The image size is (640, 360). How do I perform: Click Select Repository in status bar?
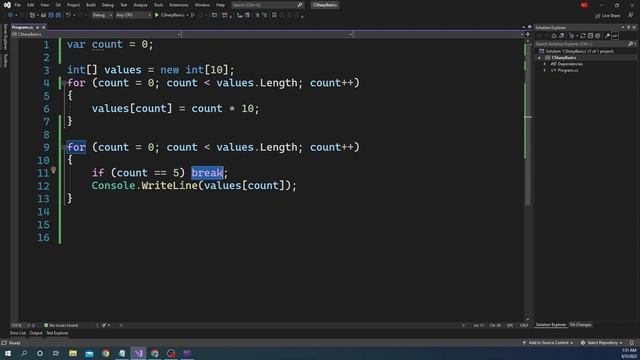(602, 343)
